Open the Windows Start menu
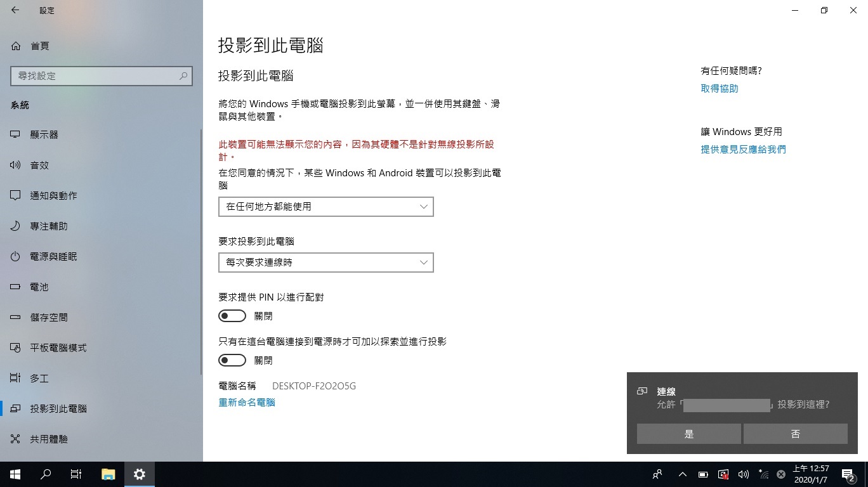This screenshot has width=868, height=487. (15, 474)
